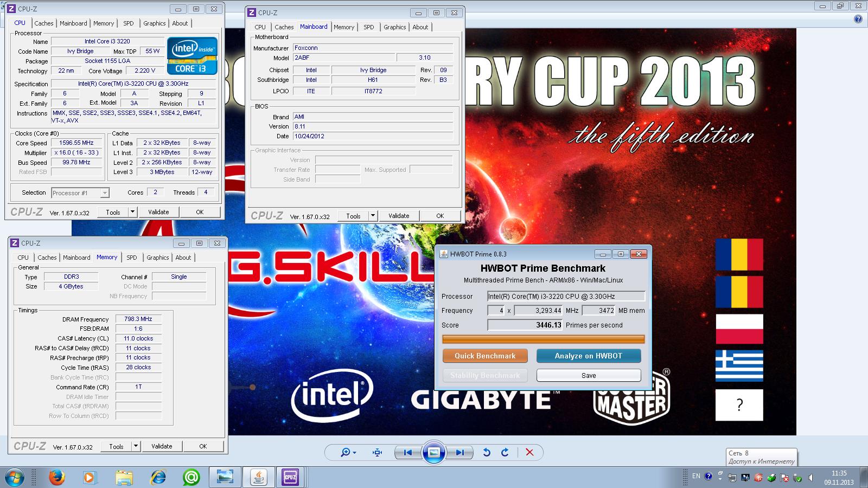Viewport: 868px width, 488px height.
Task: Click the Greek flag on wallpaper
Action: pyautogui.click(x=739, y=365)
